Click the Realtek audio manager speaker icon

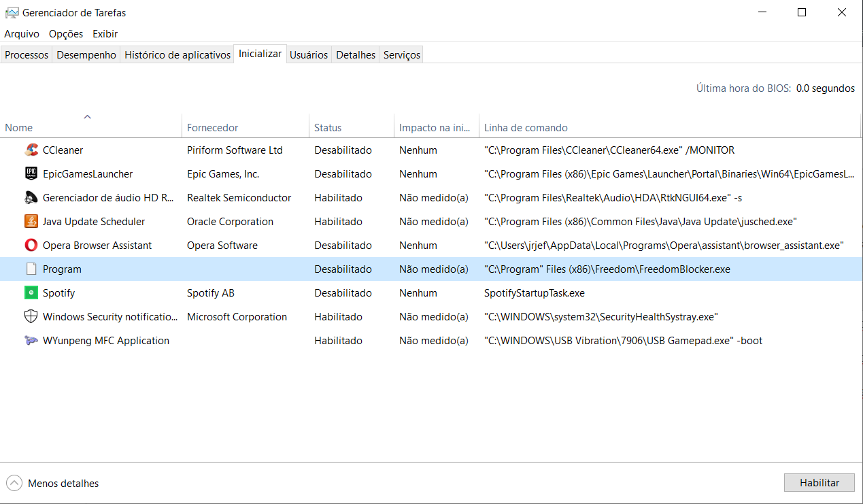(x=31, y=198)
